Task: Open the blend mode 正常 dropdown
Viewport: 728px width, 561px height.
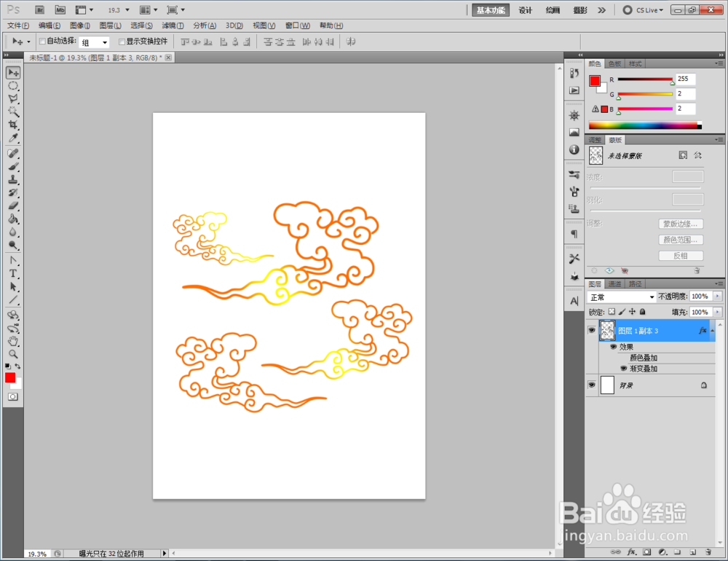Action: 621,297
